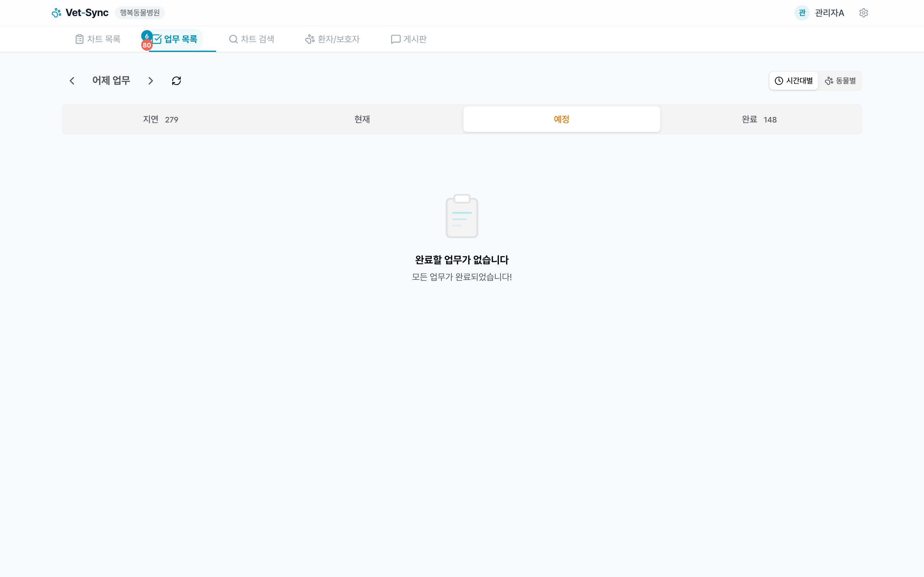Click the chart list clipboard icon

tap(79, 38)
